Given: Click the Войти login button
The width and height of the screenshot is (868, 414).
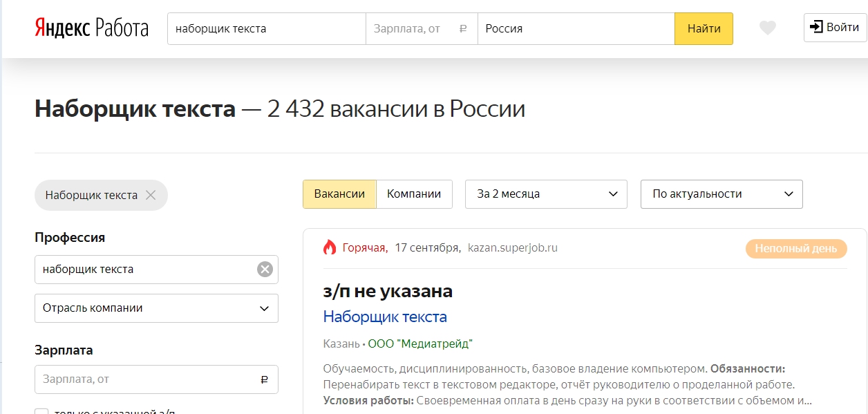Looking at the screenshot, I should [x=835, y=28].
